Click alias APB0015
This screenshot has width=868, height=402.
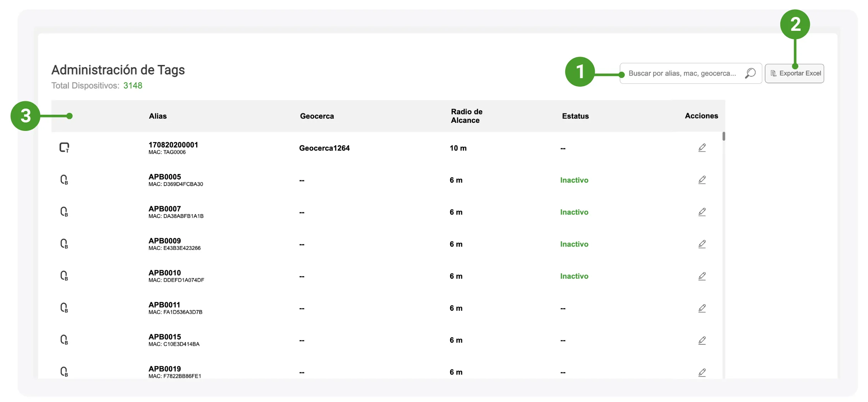[x=165, y=337]
